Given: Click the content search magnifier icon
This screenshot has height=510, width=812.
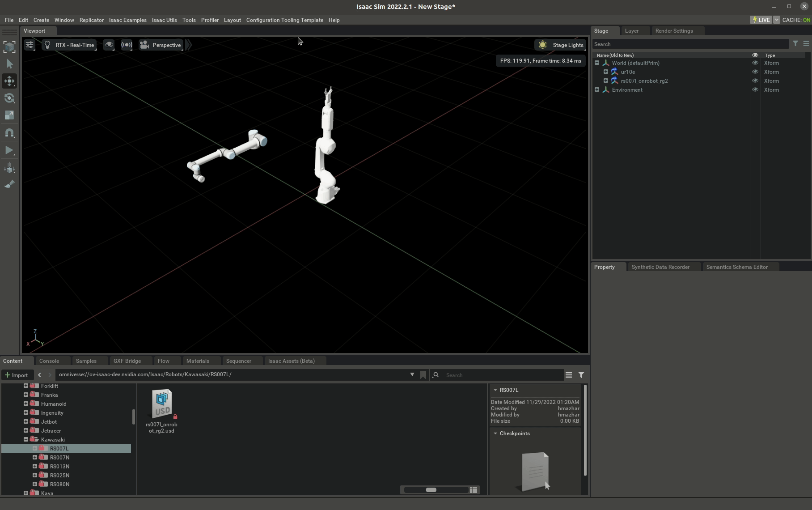Looking at the screenshot, I should tap(436, 375).
